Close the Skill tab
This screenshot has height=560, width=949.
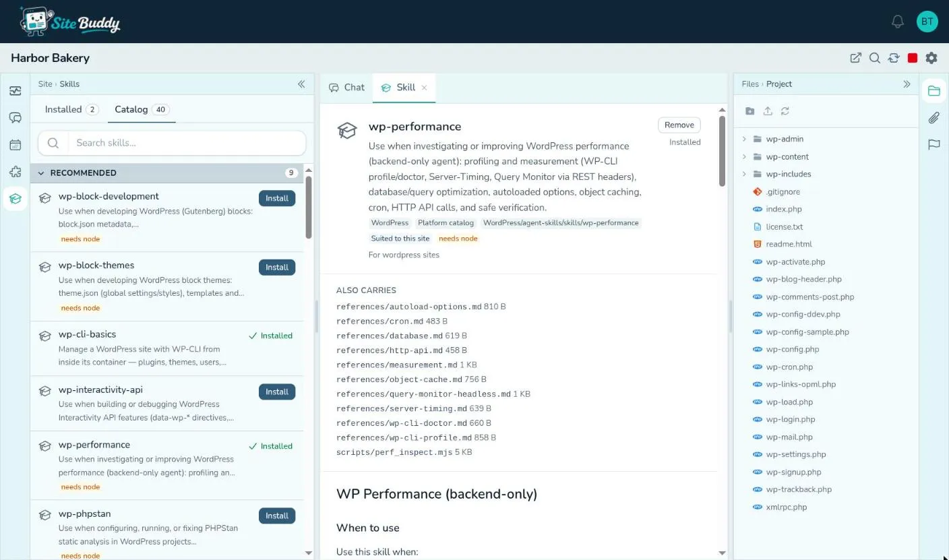(424, 88)
